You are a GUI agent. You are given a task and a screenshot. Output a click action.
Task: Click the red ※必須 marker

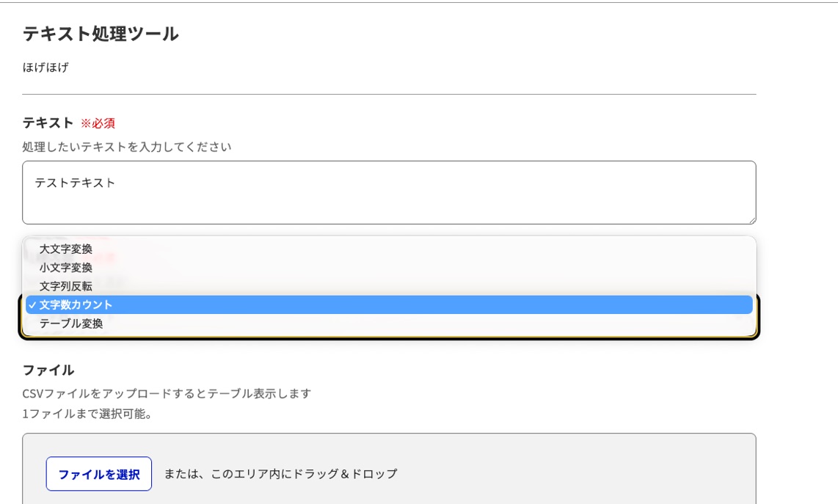(x=98, y=123)
